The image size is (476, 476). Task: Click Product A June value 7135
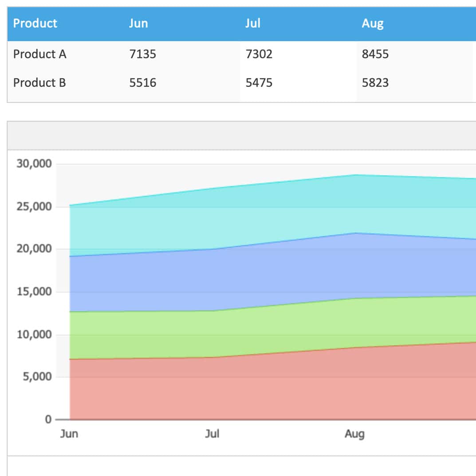click(143, 54)
